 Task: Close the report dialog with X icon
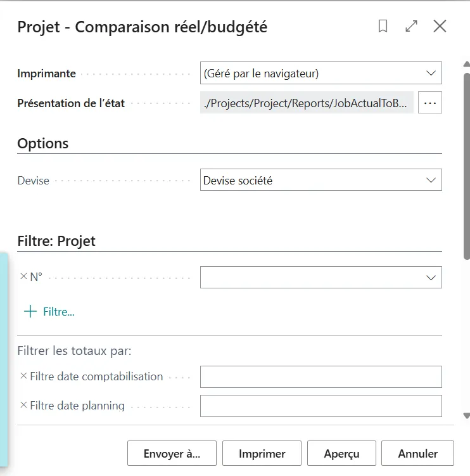point(440,26)
